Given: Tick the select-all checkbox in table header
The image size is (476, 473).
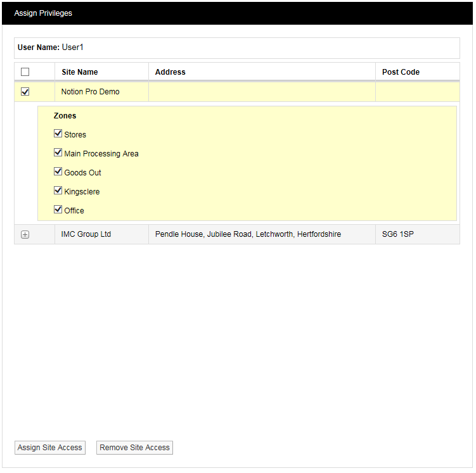Looking at the screenshot, I should click(x=25, y=72).
